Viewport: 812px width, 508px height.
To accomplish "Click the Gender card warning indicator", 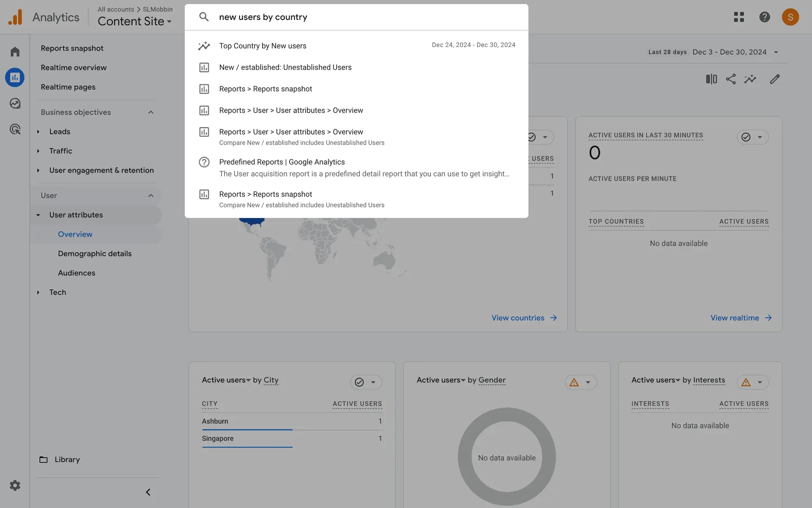I will point(574,382).
